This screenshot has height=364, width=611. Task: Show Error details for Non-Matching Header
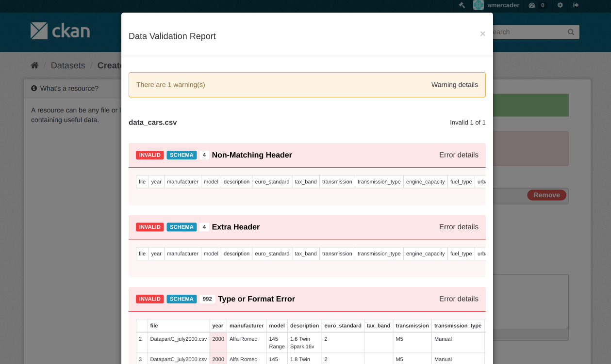pos(459,155)
